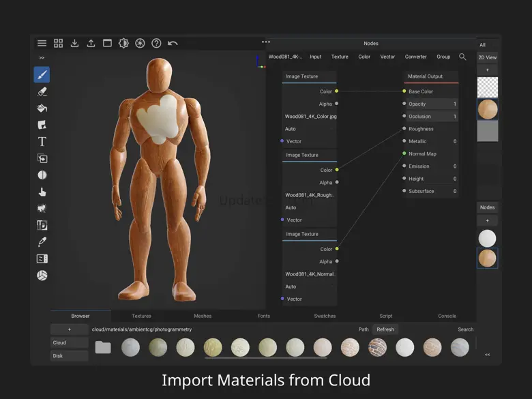Choose the Paint Bucket fill tool
This screenshot has height=399, width=532.
pos(42,108)
